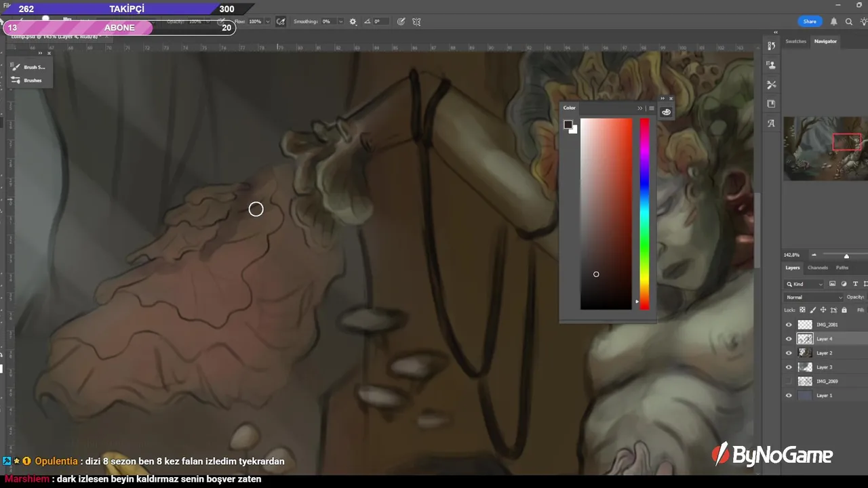
Task: Open the Smoothing percentage dropdown
Action: pyautogui.click(x=340, y=22)
